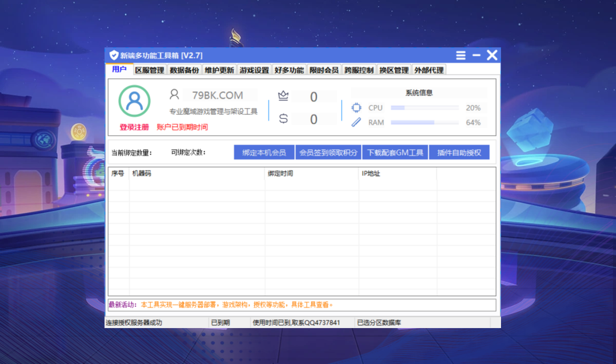Screen dimensions: 616x364
Task: Open the hamburger menu in the title bar
Action: click(461, 55)
